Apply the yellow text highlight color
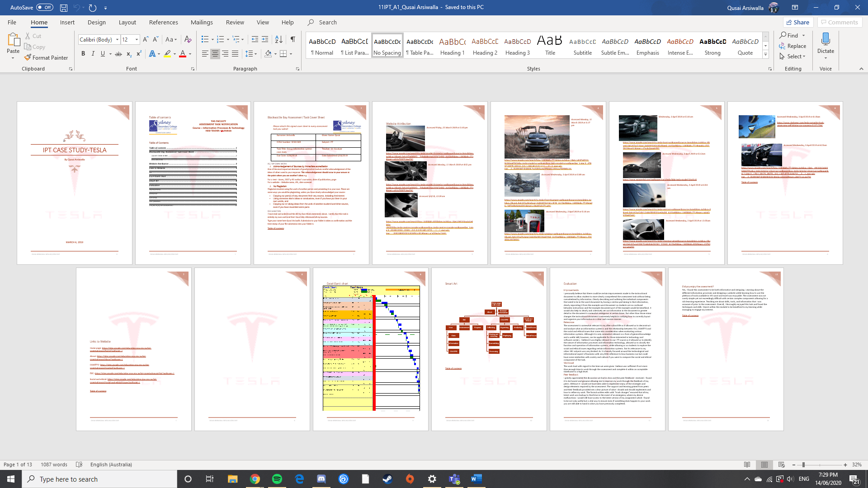The height and width of the screenshot is (488, 868). [x=167, y=54]
